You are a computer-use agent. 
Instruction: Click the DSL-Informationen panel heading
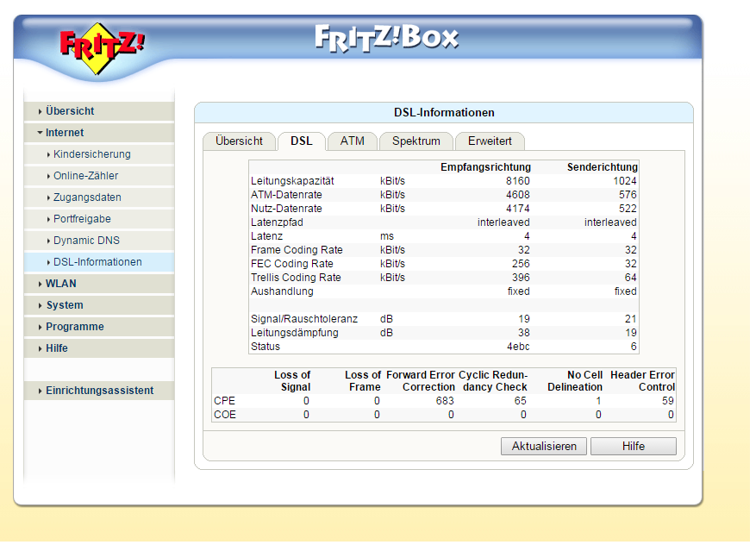click(x=444, y=113)
